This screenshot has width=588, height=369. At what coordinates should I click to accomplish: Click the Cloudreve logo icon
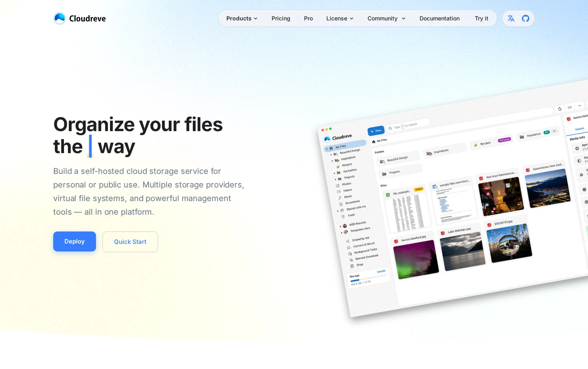click(60, 18)
